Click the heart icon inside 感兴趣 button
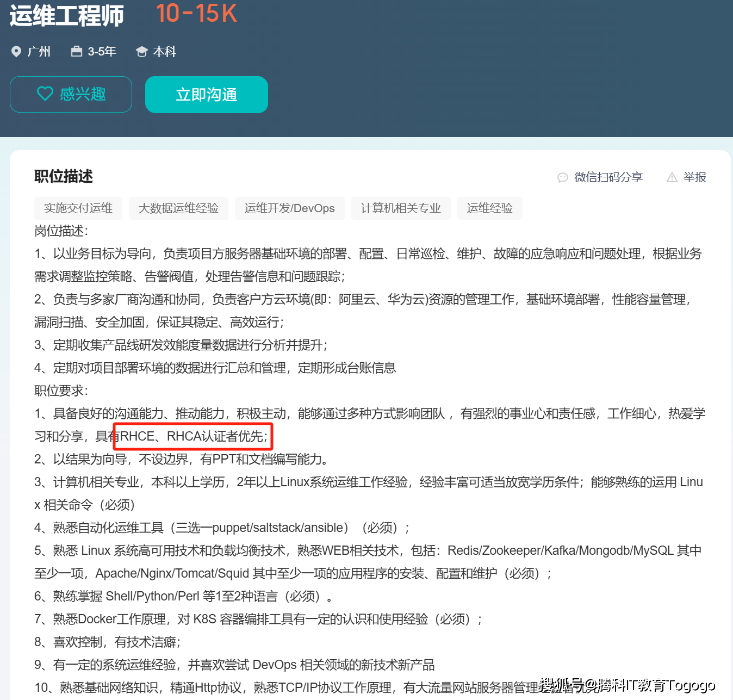Screen dimensions: 733x700 click(46, 94)
